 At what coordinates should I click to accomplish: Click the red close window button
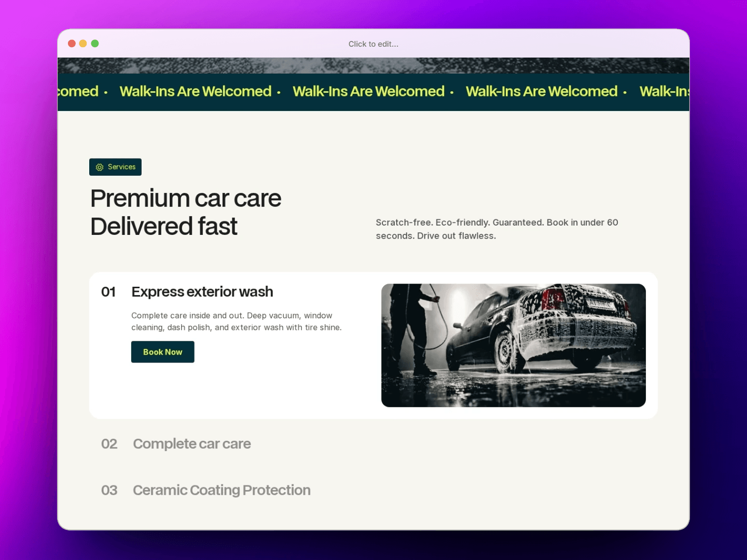(x=72, y=44)
